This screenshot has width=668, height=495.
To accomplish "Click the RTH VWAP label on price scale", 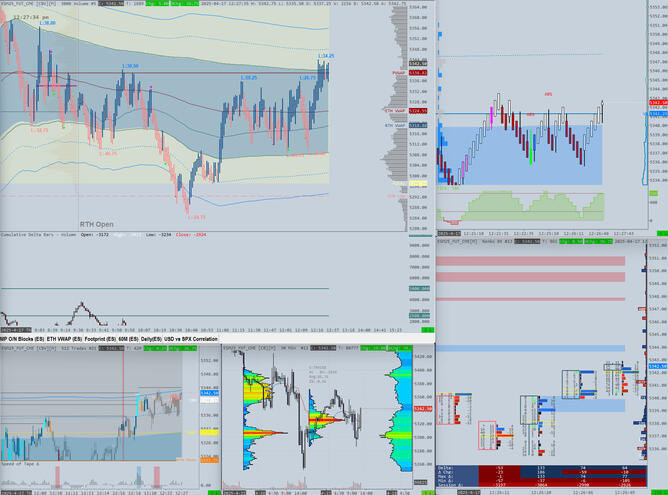I will pos(394,126).
